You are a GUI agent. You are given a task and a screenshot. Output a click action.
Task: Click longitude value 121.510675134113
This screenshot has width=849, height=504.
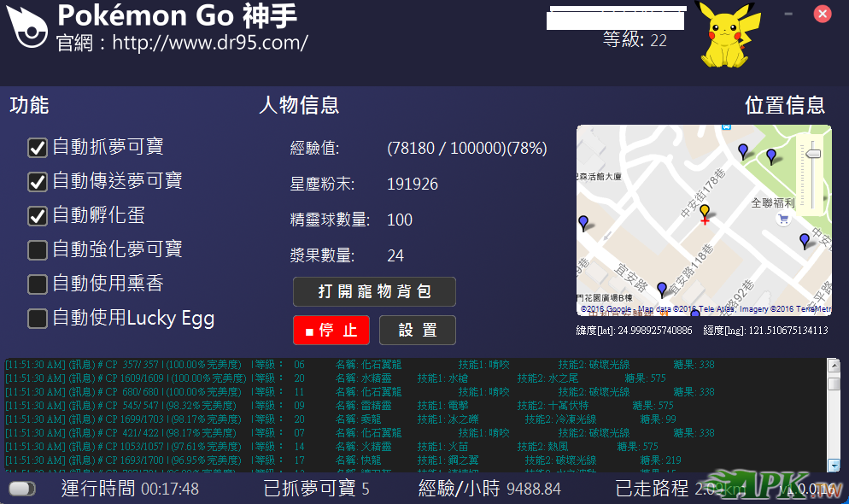click(x=788, y=331)
